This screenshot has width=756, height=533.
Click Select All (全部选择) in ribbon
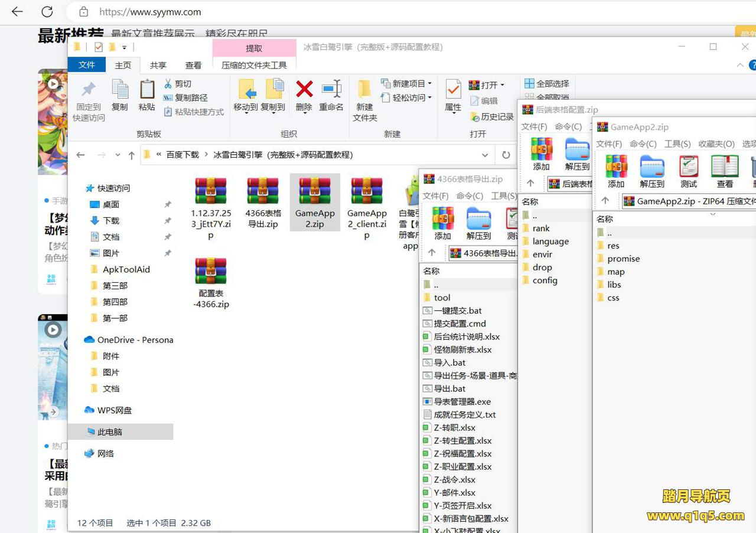547,84
